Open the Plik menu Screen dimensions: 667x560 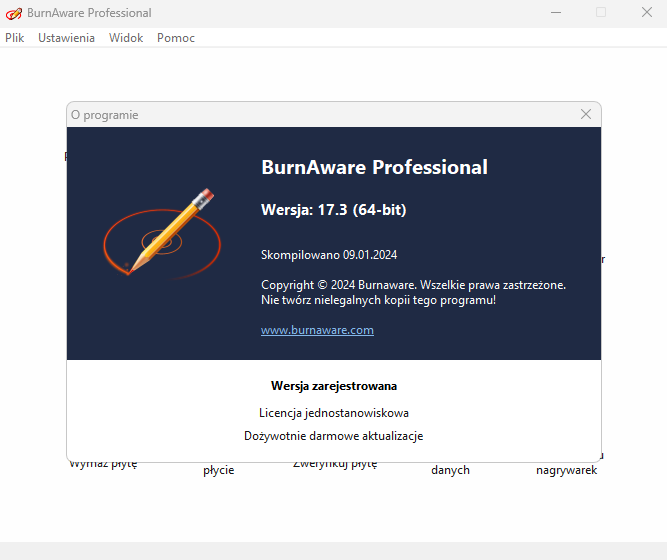click(x=14, y=38)
